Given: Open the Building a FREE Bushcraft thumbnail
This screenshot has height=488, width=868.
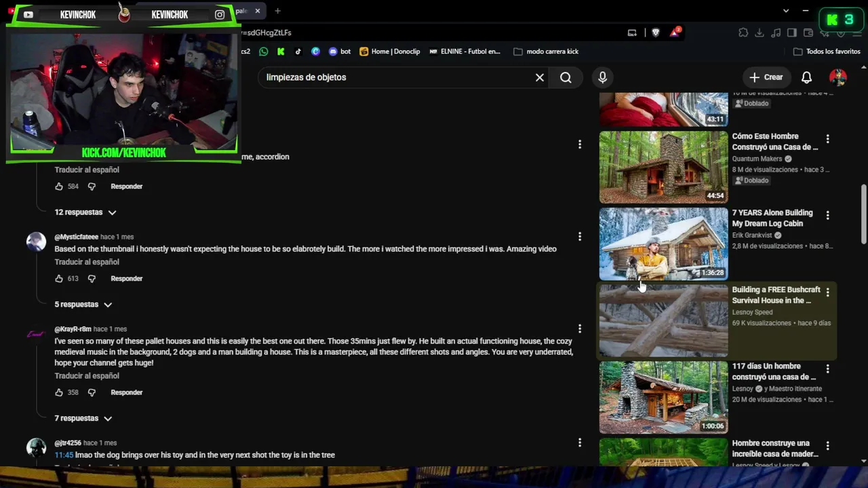Looking at the screenshot, I should coord(663,321).
